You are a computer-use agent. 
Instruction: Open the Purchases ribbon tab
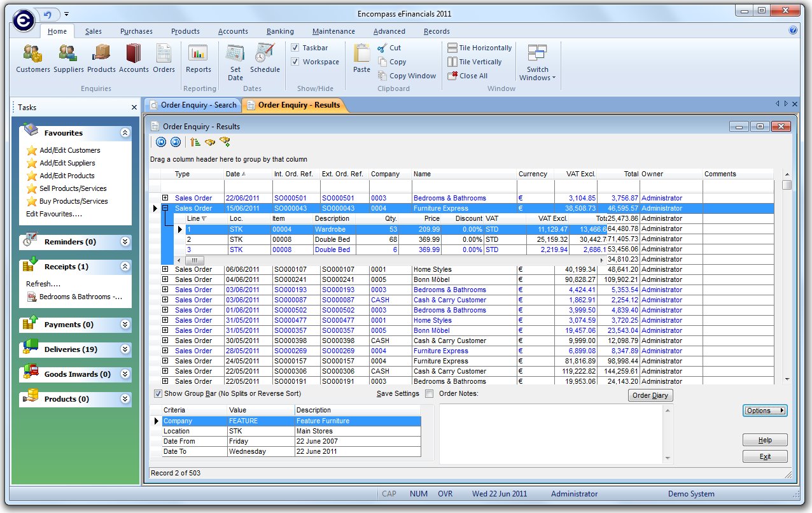136,31
